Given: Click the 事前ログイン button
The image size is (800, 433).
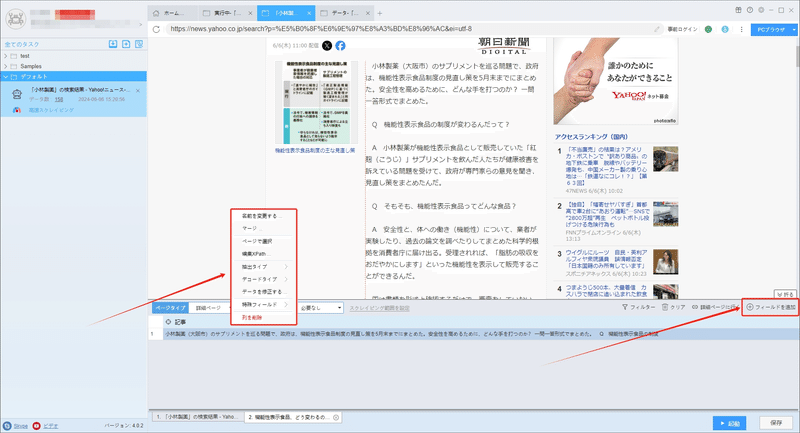Looking at the screenshot, I should [x=682, y=30].
